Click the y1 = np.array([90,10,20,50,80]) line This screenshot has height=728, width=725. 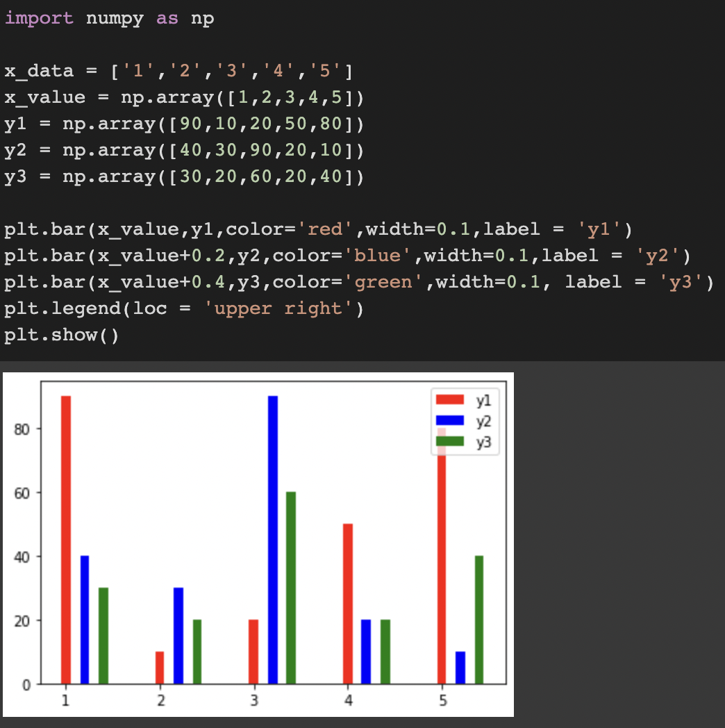pyautogui.click(x=184, y=124)
